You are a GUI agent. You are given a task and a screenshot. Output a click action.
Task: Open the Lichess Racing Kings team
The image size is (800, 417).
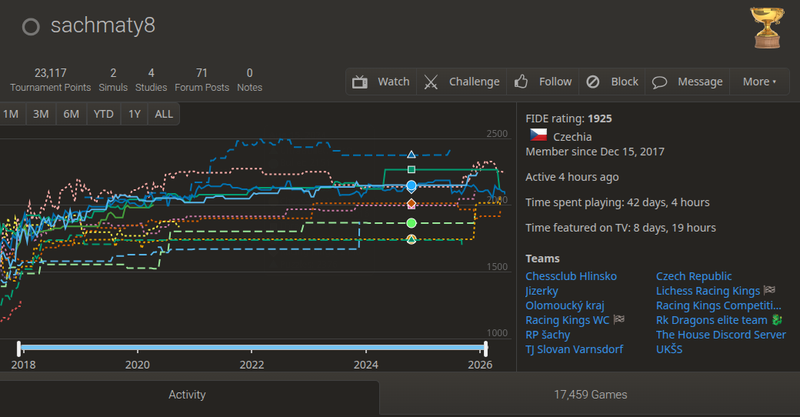pyautogui.click(x=716, y=291)
